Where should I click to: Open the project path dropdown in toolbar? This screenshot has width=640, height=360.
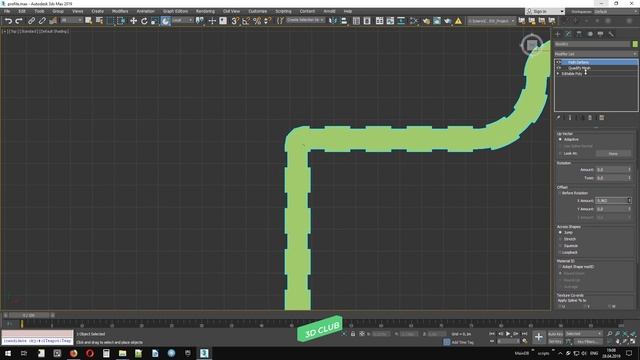click(491, 21)
